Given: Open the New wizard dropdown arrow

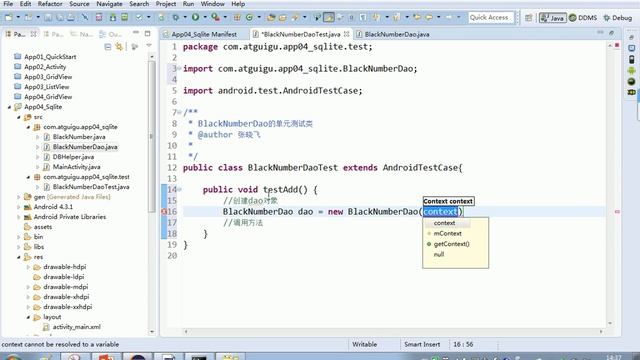Looking at the screenshot, I should [18, 18].
